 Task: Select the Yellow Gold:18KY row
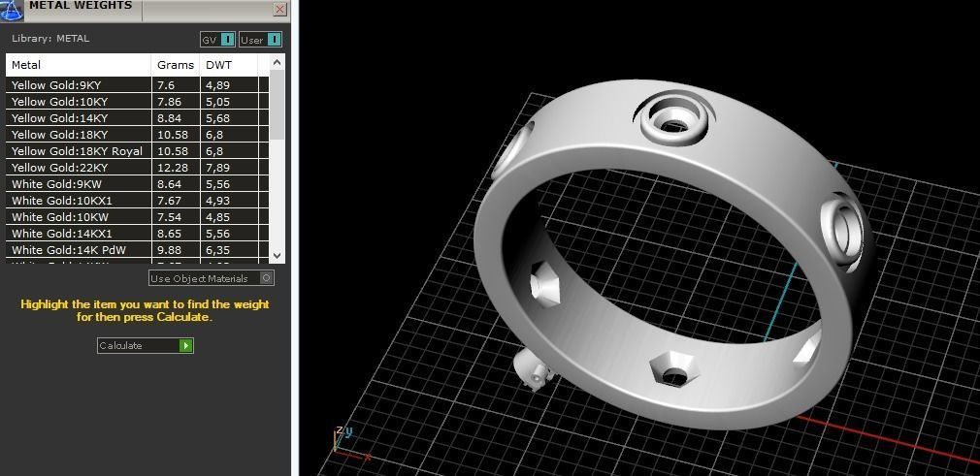tap(138, 135)
